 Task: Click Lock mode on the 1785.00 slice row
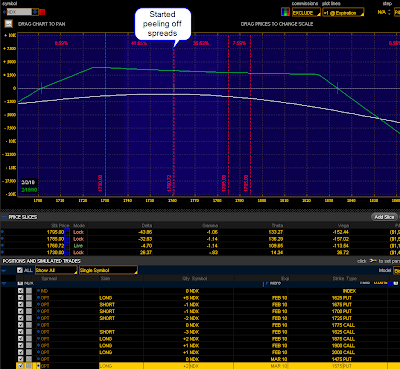(78, 239)
